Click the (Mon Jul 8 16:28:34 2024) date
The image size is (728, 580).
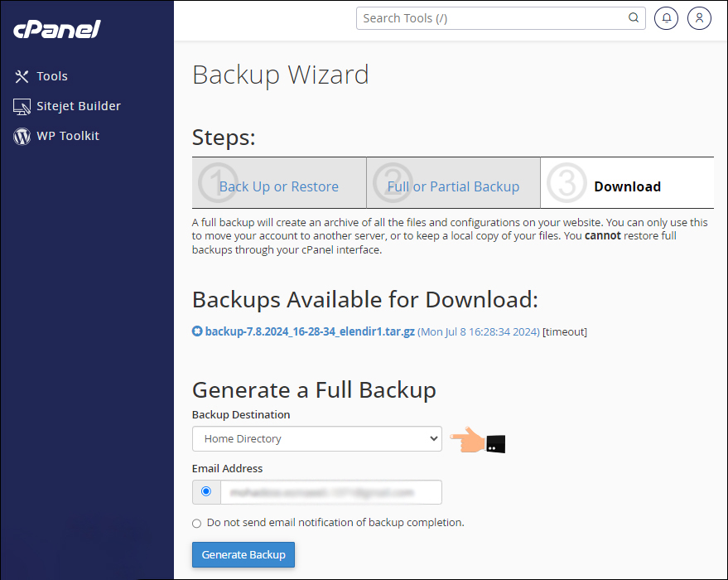(x=479, y=332)
